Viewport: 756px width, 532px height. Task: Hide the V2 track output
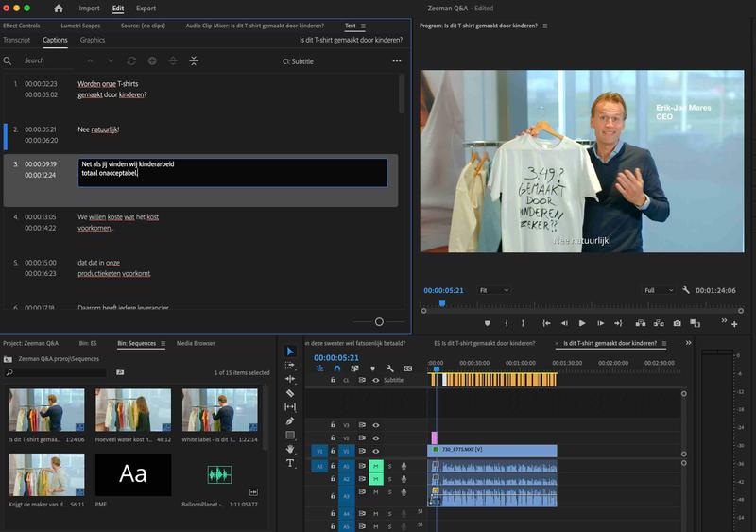(x=375, y=438)
